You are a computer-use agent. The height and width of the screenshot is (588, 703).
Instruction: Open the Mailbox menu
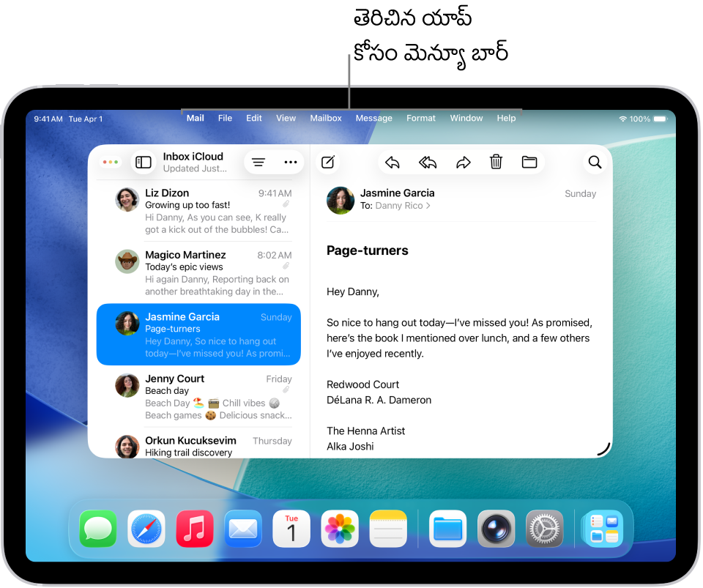pos(326,118)
